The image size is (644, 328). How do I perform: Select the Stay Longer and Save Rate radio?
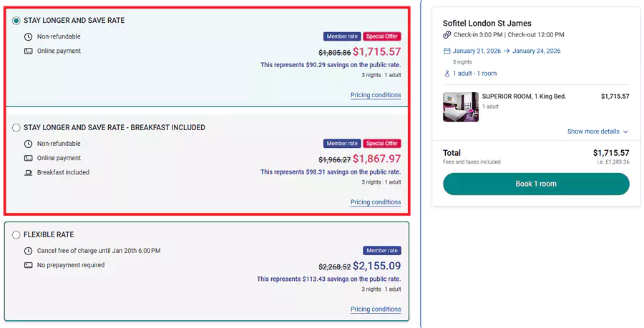(x=16, y=21)
